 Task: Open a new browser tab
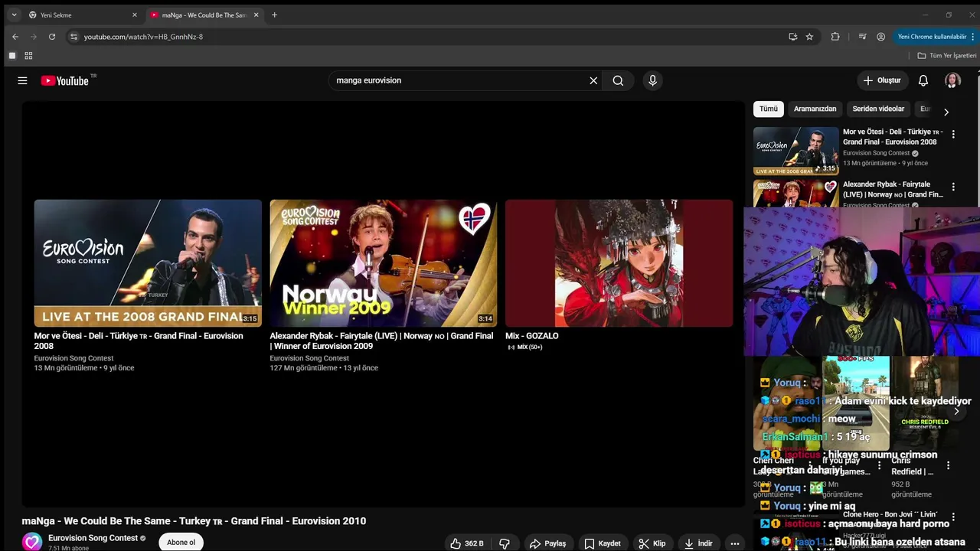[x=274, y=15]
